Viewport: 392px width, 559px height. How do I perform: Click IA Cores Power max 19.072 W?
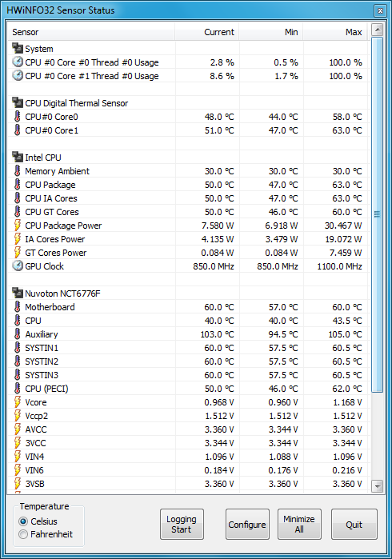(343, 239)
